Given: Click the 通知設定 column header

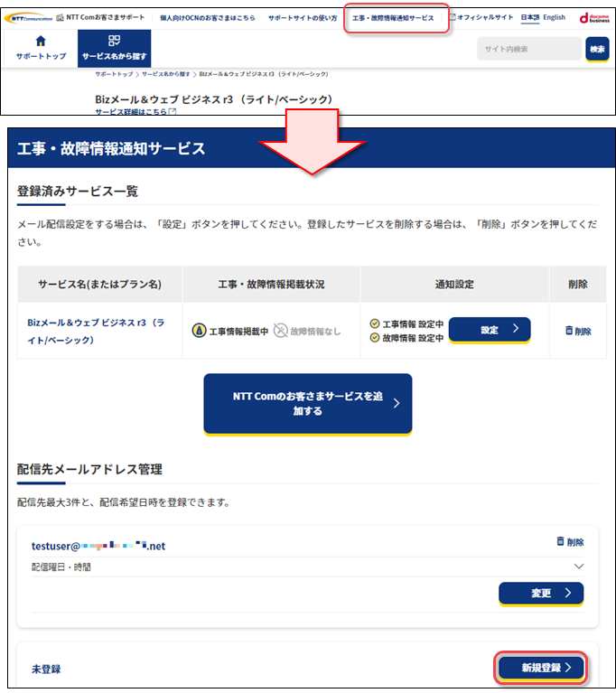Looking at the screenshot, I should tap(454, 285).
